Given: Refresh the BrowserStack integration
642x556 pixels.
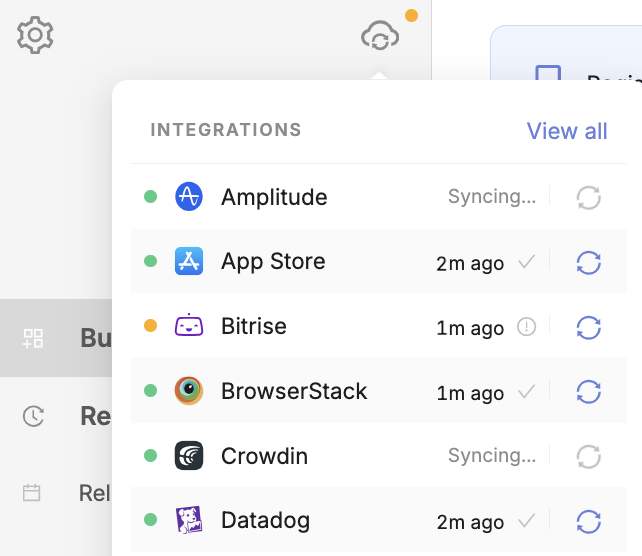Looking at the screenshot, I should pyautogui.click(x=588, y=392).
